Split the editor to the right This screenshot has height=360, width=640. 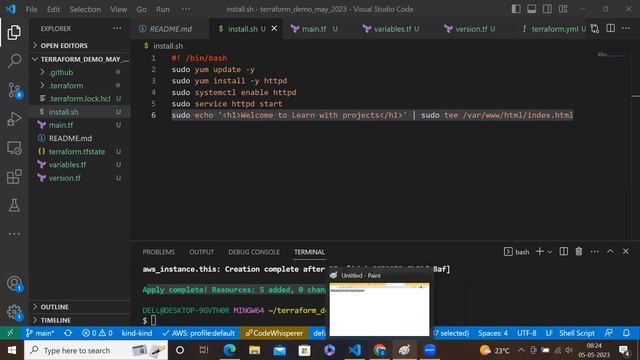point(611,29)
